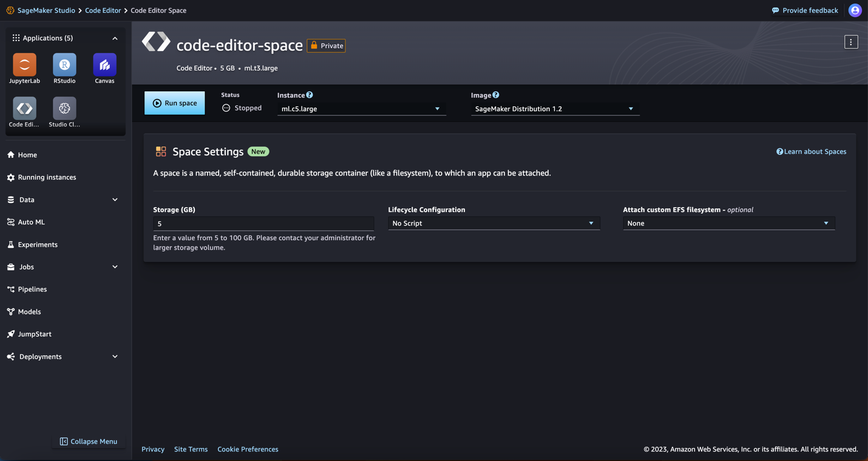The height and width of the screenshot is (461, 868).
Task: Open Cookie Preferences footer link
Action: pyautogui.click(x=248, y=449)
